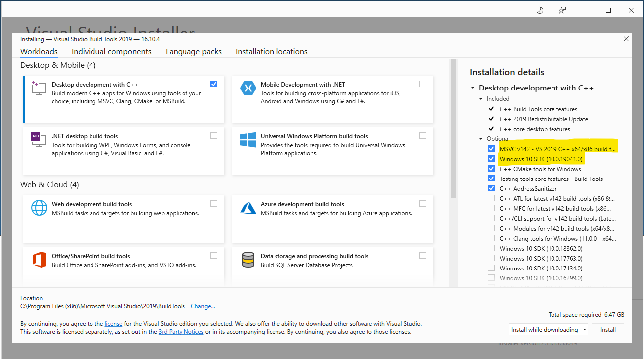Click the Total space required 6.47 GB text
The width and height of the screenshot is (644, 359).
tap(586, 315)
